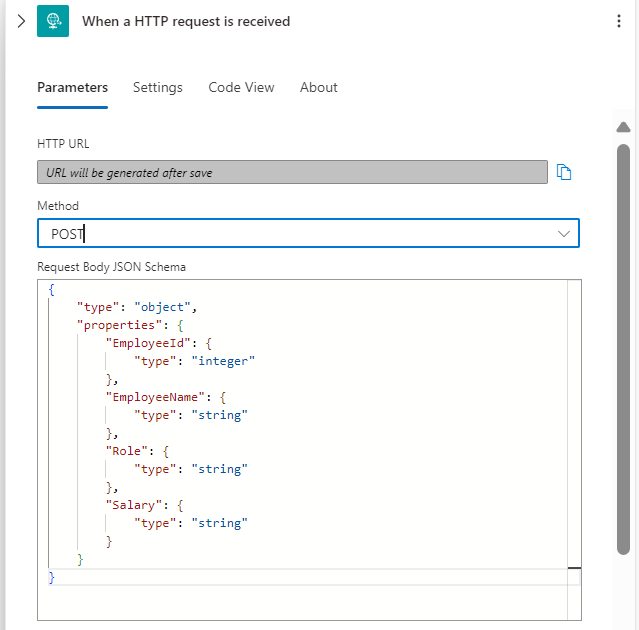Go to the About tab
This screenshot has height=630, width=639.
coord(319,87)
